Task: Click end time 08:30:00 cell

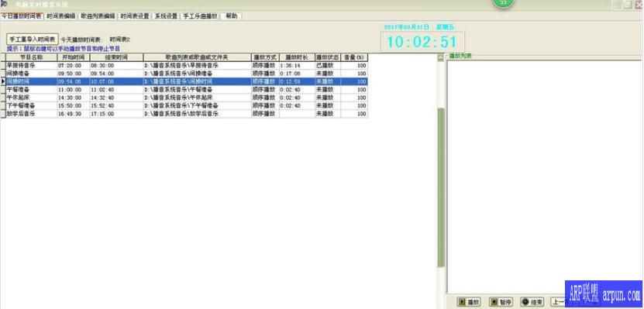Action: pyautogui.click(x=117, y=66)
